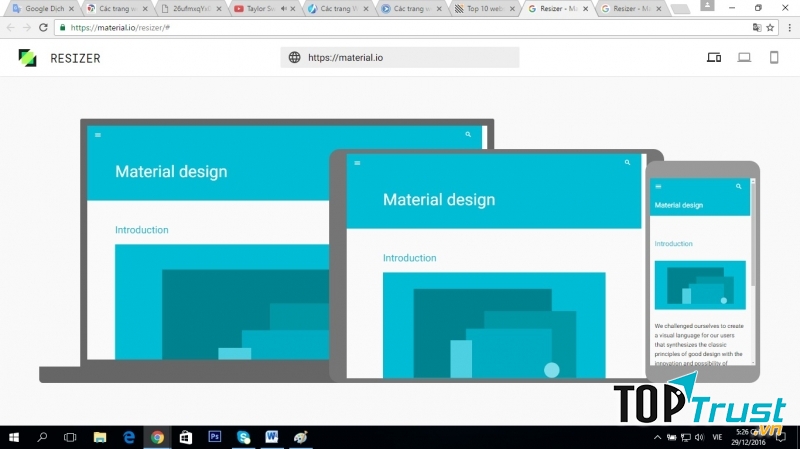The image size is (800, 449).
Task: Click the browser back arrow
Action: click(11, 28)
